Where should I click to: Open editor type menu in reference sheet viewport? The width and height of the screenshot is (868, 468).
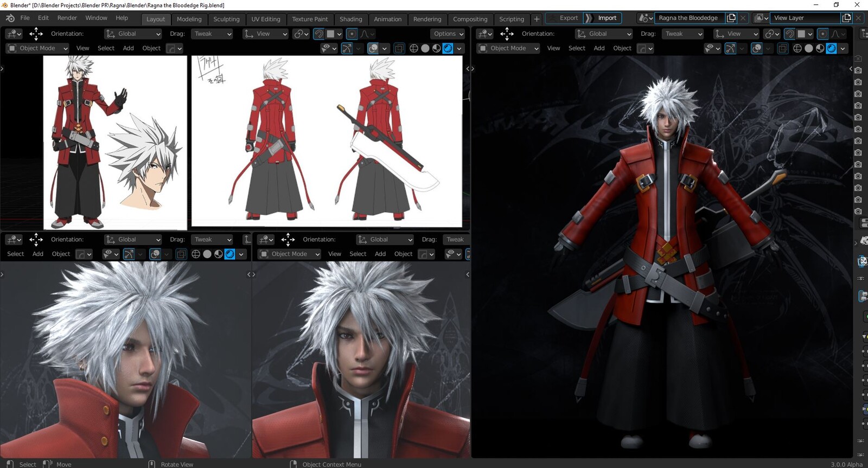click(14, 34)
